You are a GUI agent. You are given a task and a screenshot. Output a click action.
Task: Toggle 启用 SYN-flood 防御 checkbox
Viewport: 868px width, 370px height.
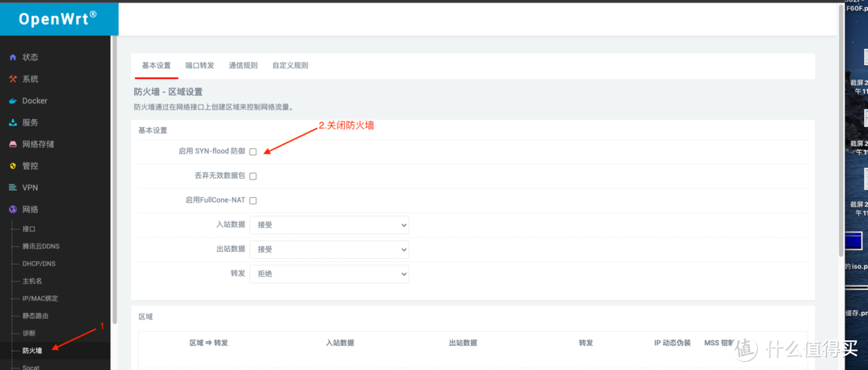coord(253,152)
